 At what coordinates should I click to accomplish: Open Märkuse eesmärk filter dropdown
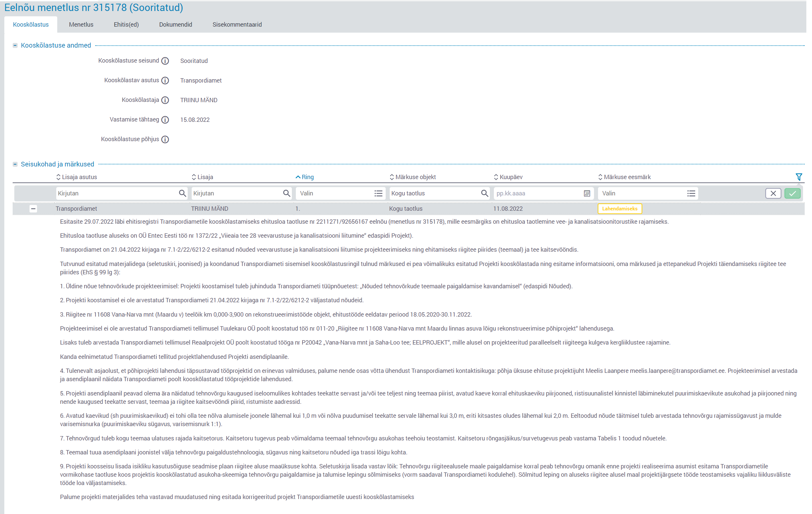click(x=691, y=193)
